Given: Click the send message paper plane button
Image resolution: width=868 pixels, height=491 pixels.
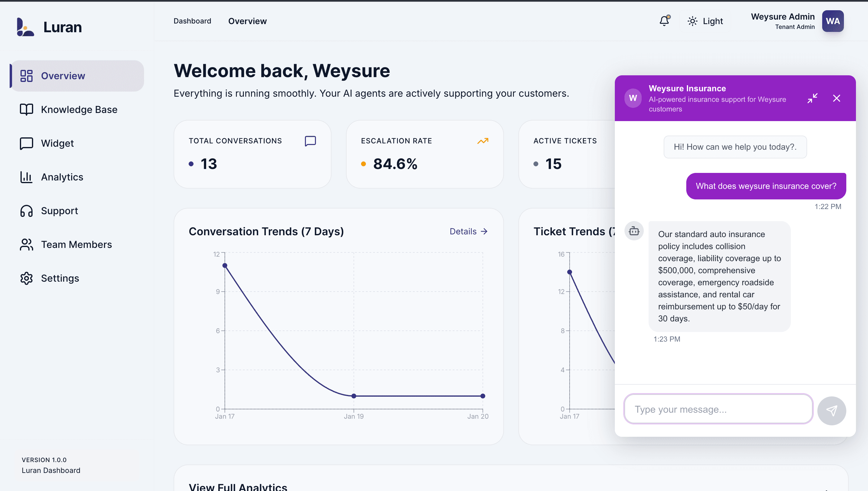Looking at the screenshot, I should pos(831,410).
